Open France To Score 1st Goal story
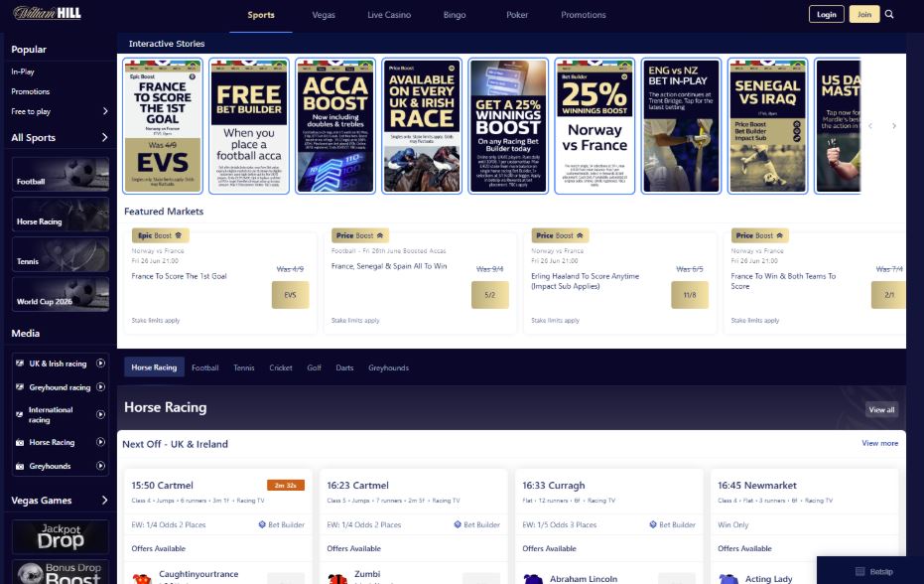The image size is (924, 584). click(163, 126)
